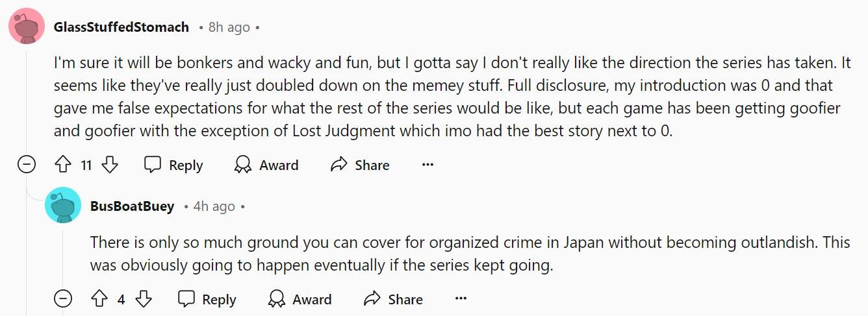The width and height of the screenshot is (868, 316).
Task: Give award to GlassStuffedStomach's comment
Action: (266, 165)
